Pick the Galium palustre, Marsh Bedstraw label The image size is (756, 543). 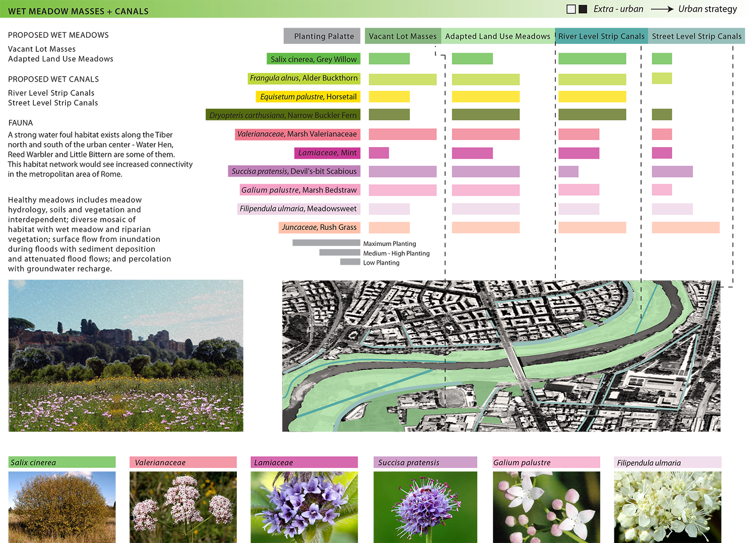click(x=299, y=190)
